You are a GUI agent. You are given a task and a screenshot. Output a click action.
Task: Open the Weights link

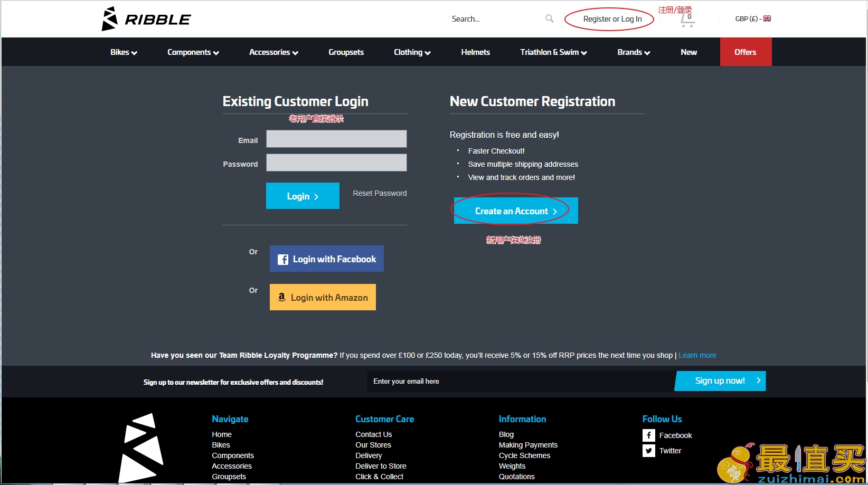pos(512,466)
